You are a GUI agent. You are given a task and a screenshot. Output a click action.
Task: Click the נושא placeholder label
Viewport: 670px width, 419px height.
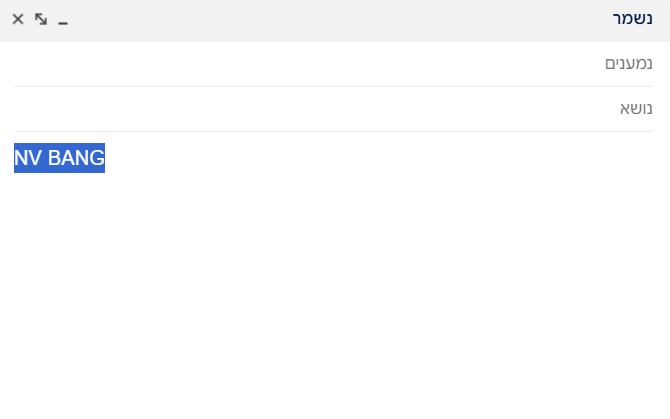coord(636,108)
